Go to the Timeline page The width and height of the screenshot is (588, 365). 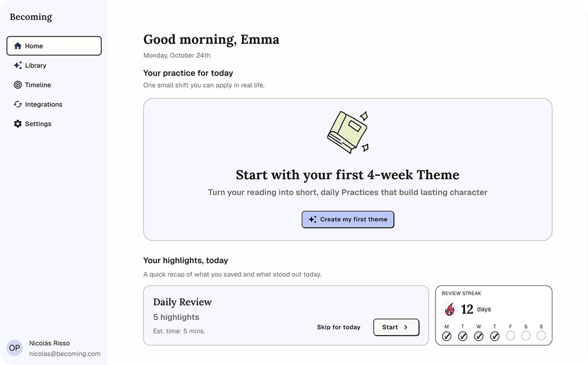(38, 85)
